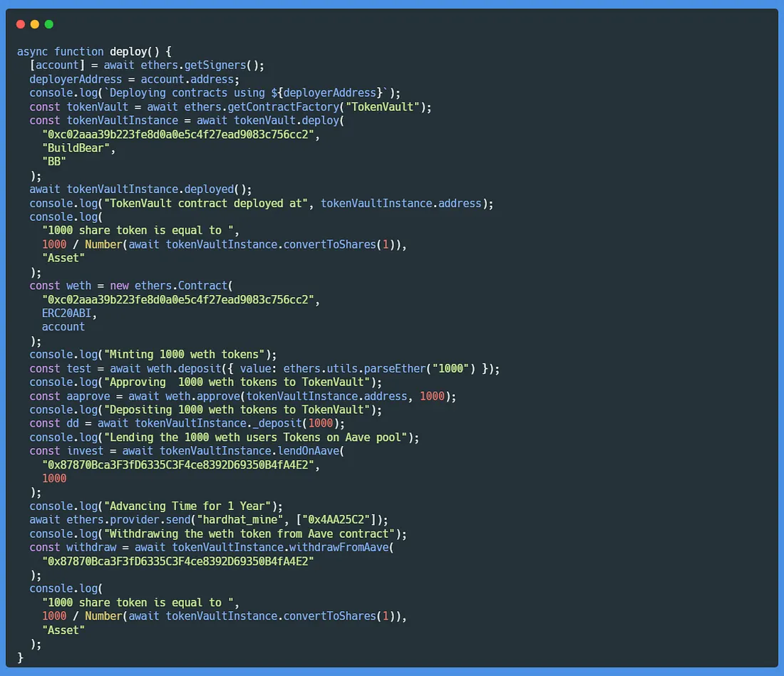Click the yellow minimize dot
This screenshot has width=784, height=676.
(x=34, y=24)
